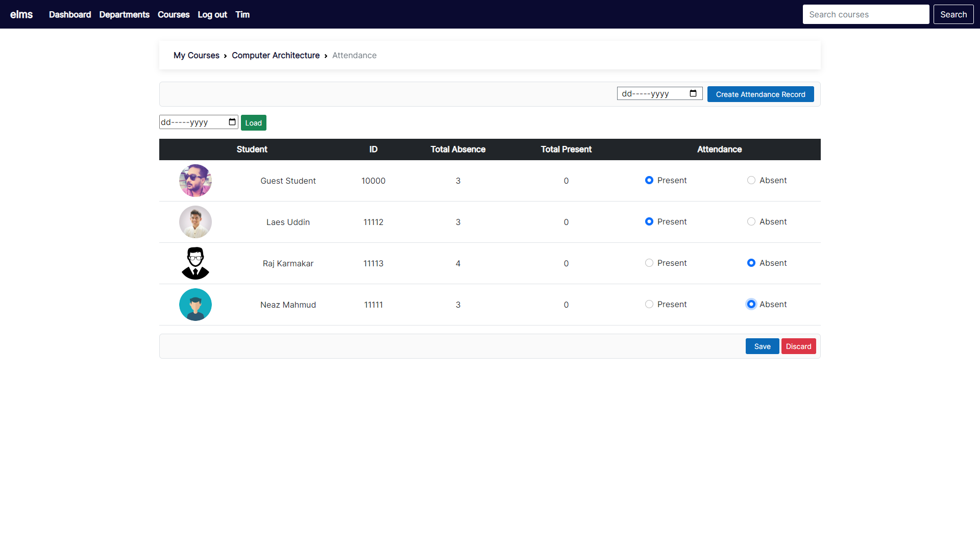Mark Neaz Mahmud as Present

tap(649, 304)
